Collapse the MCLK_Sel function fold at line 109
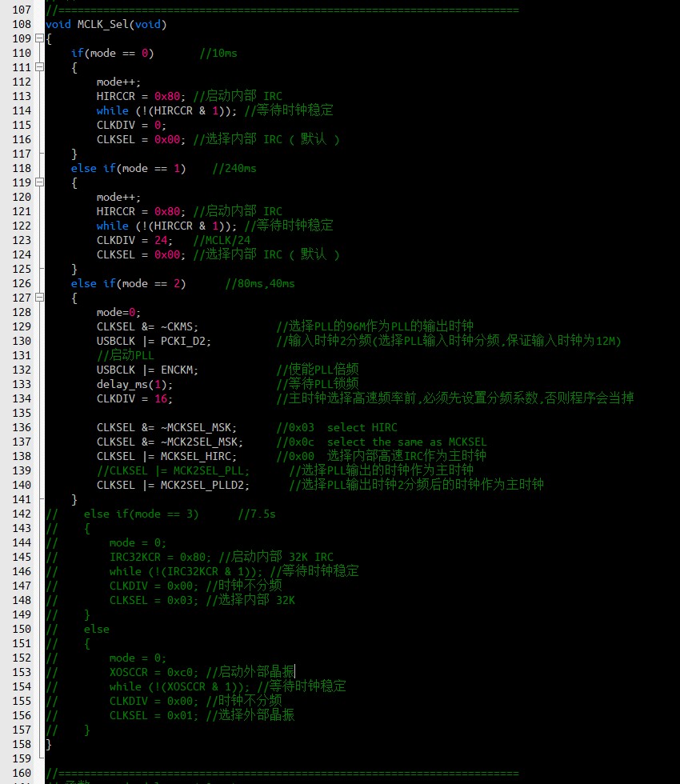Screen dimensions: 680x784 (x=39, y=38)
